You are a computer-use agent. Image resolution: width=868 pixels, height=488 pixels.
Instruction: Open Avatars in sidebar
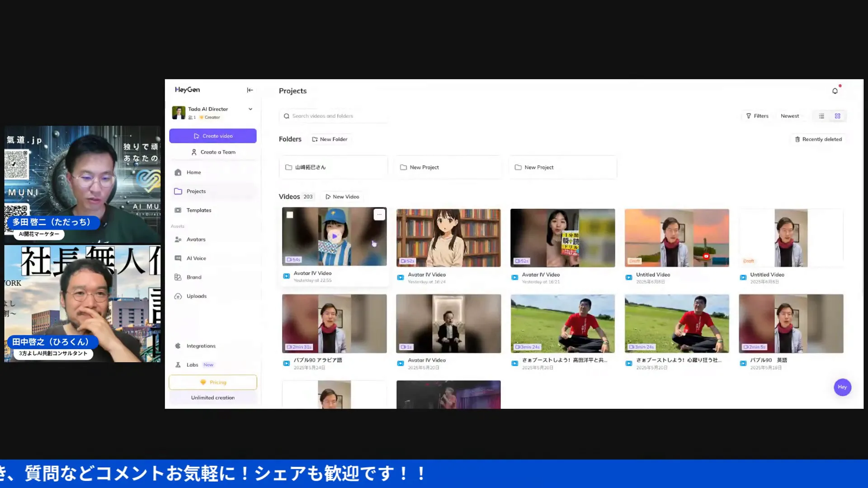(213, 239)
